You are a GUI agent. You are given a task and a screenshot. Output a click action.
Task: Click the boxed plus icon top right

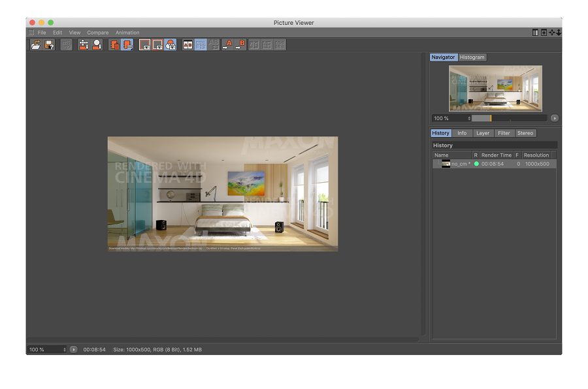[x=544, y=33]
